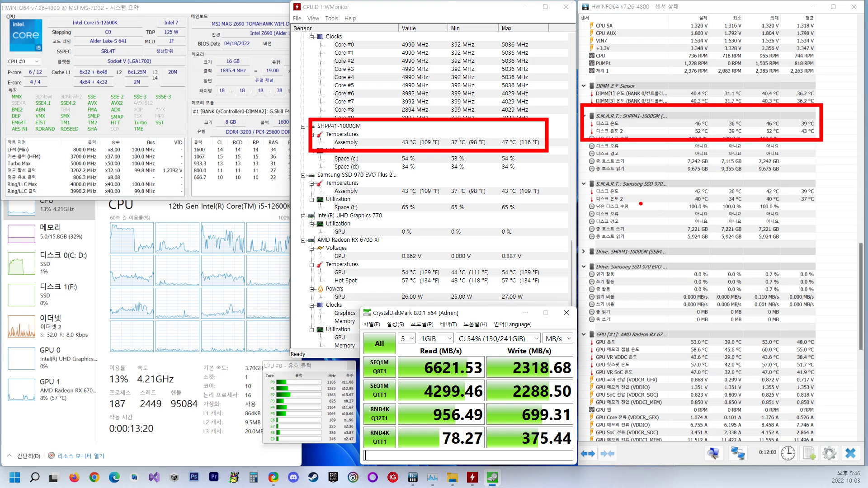Open the 1GiB test size dropdown
This screenshot has width=868, height=488.
[436, 338]
